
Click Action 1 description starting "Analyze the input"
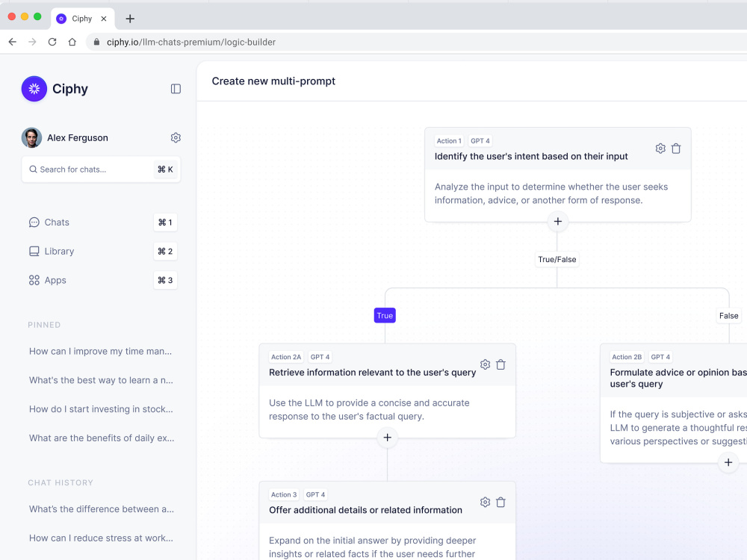click(x=551, y=194)
